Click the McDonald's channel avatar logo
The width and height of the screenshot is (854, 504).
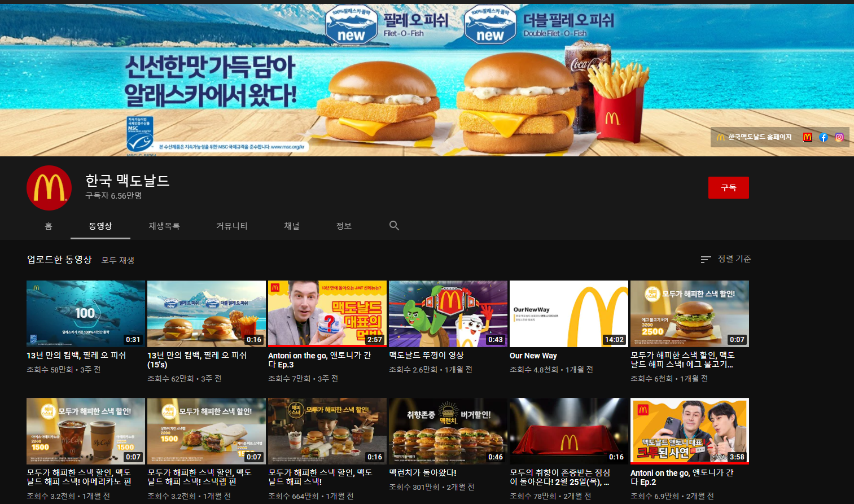(49, 188)
